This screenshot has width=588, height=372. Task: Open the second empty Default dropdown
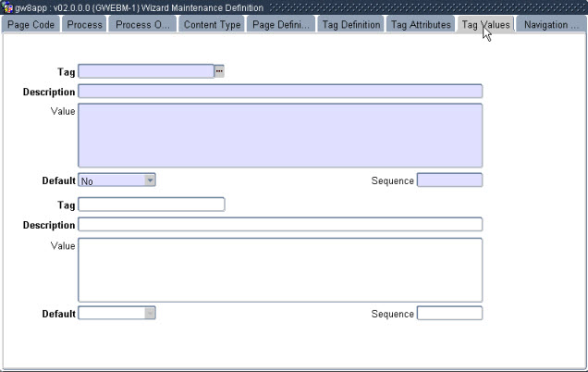click(x=116, y=313)
